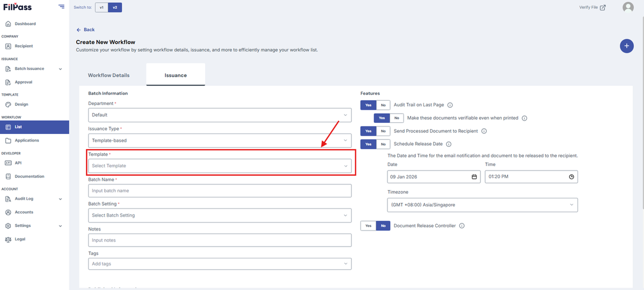Click the Verify File link text

(588, 8)
